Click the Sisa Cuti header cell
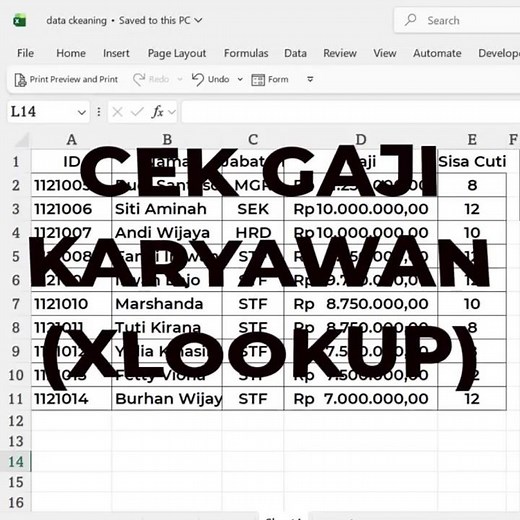 (472, 161)
